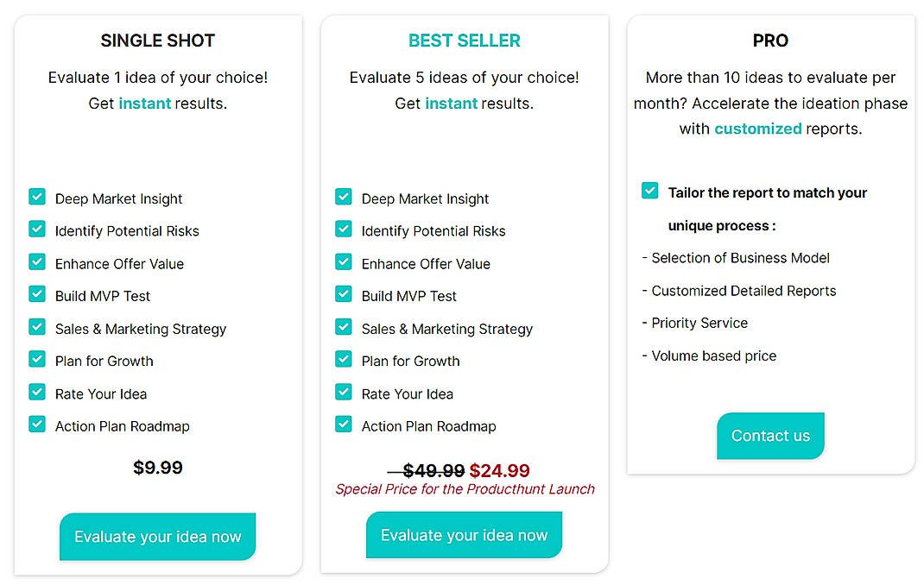This screenshot has height=585, width=924.
Task: Click the Special Price Producthunt Launch text
Action: [465, 489]
